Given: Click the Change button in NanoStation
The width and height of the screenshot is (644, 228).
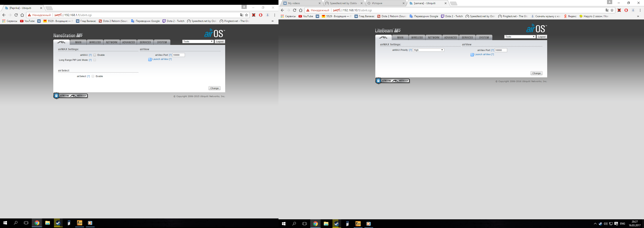Looking at the screenshot, I should [214, 88].
